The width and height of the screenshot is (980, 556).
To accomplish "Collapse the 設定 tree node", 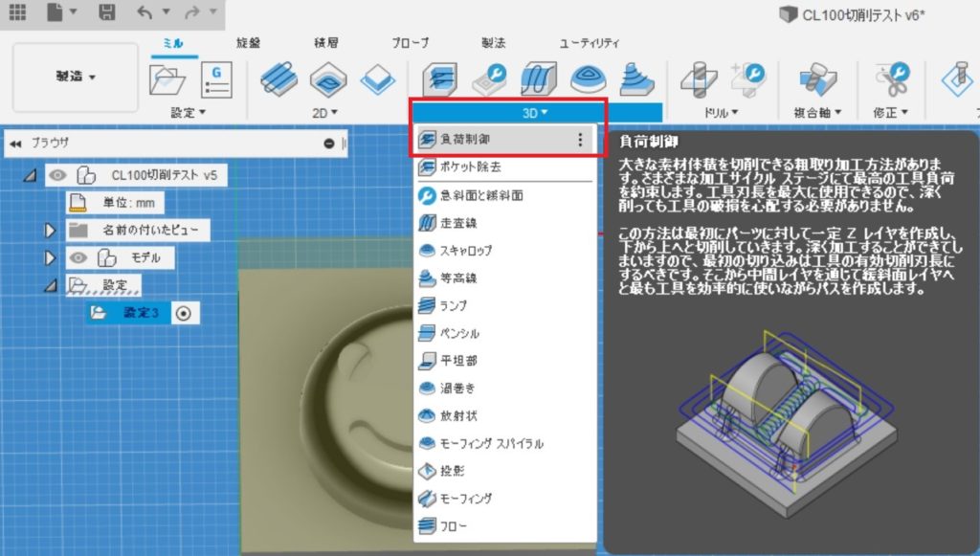I will pos(51,285).
